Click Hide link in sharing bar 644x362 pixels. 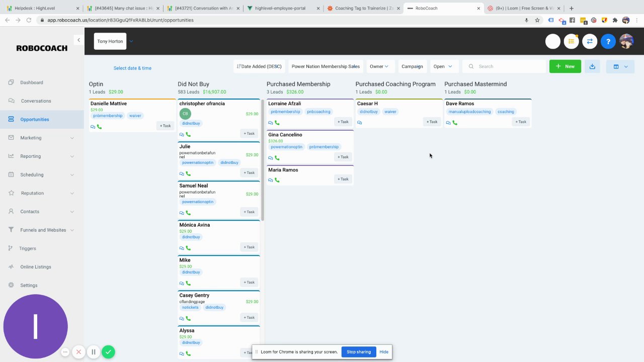pos(384,352)
